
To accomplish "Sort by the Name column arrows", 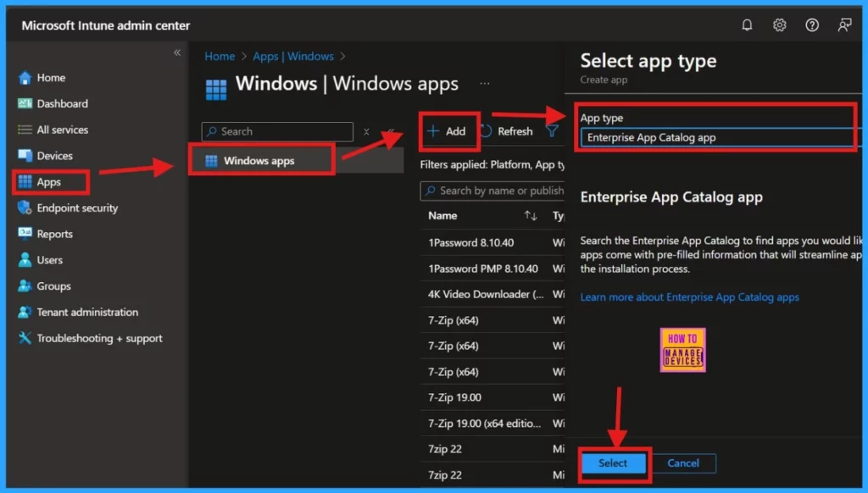I will [x=531, y=216].
